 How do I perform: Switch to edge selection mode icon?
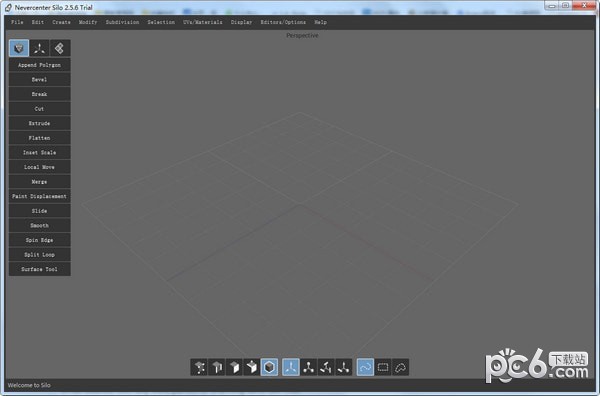217,367
